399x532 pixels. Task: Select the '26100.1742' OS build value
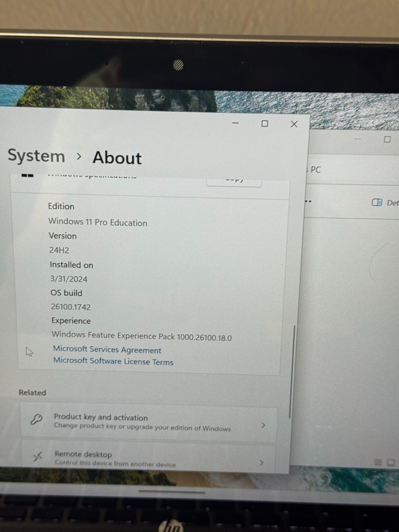71,307
